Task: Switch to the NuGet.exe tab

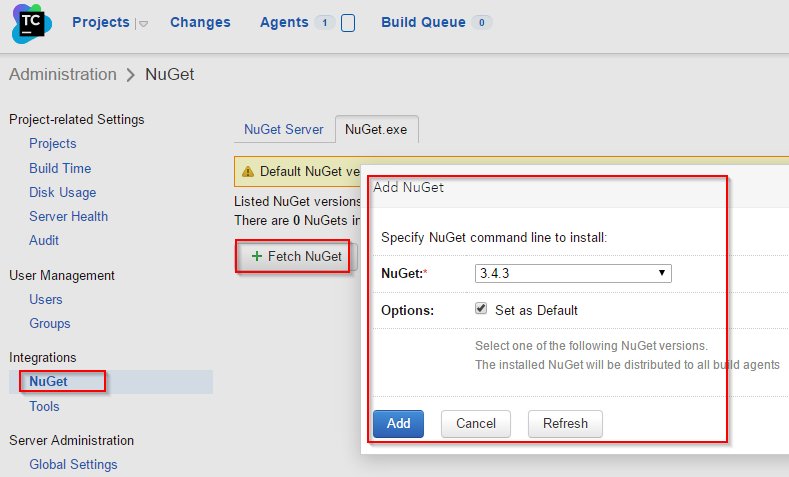Action: pyautogui.click(x=376, y=129)
